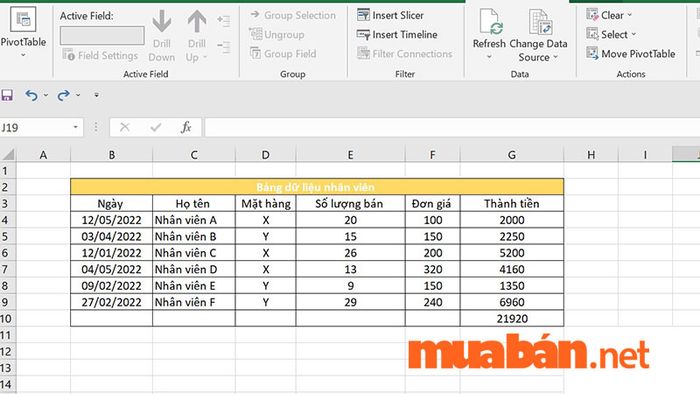The image size is (700, 394).
Task: Click the Name Box showing J19
Action: [36, 128]
